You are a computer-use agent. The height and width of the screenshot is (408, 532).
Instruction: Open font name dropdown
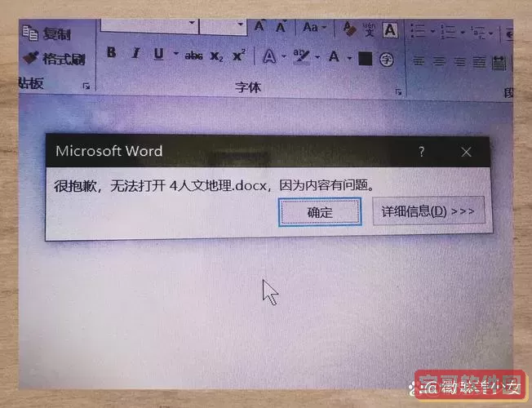[x=192, y=24]
